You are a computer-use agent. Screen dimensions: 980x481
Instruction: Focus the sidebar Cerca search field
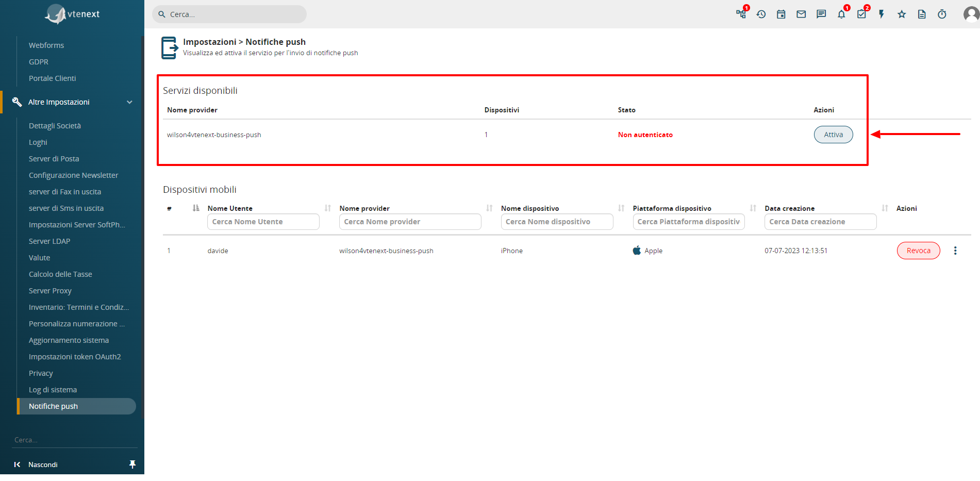[x=75, y=440]
